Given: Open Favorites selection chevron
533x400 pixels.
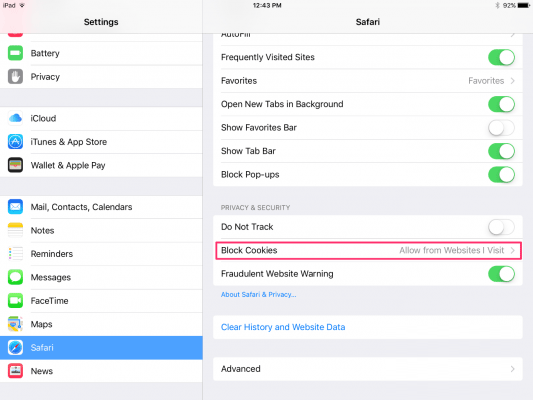Looking at the screenshot, I should click(513, 81).
